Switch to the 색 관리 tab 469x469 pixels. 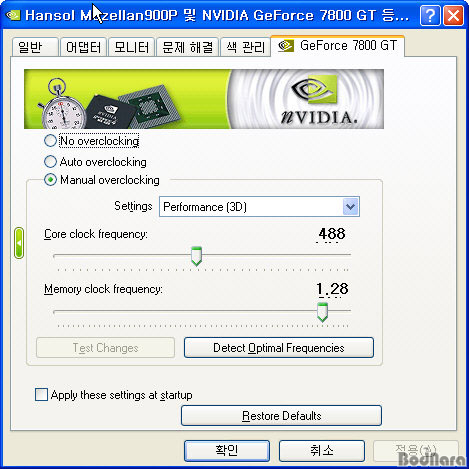coord(245,47)
